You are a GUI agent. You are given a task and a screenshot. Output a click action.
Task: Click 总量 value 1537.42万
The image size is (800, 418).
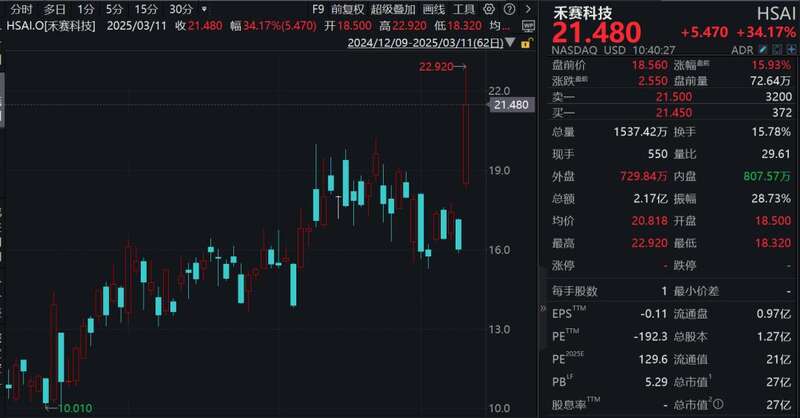tap(640, 132)
